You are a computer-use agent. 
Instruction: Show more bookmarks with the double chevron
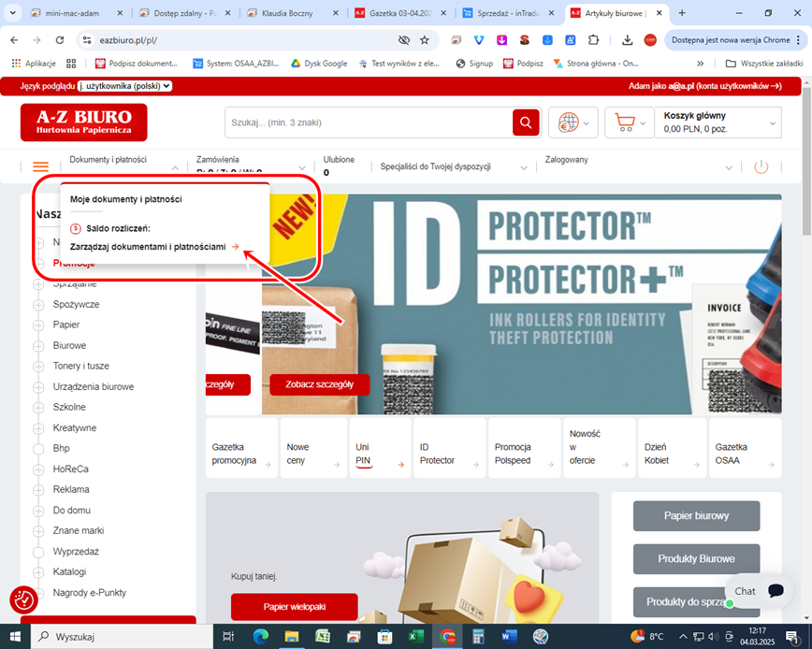point(700,64)
